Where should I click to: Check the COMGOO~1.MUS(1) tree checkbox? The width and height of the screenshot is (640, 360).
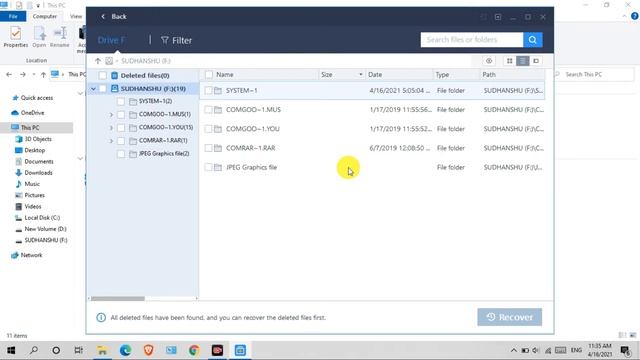121,115
